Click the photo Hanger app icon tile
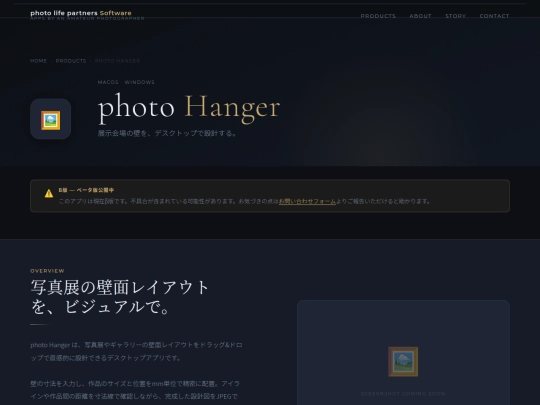The width and height of the screenshot is (540, 405). click(x=51, y=119)
